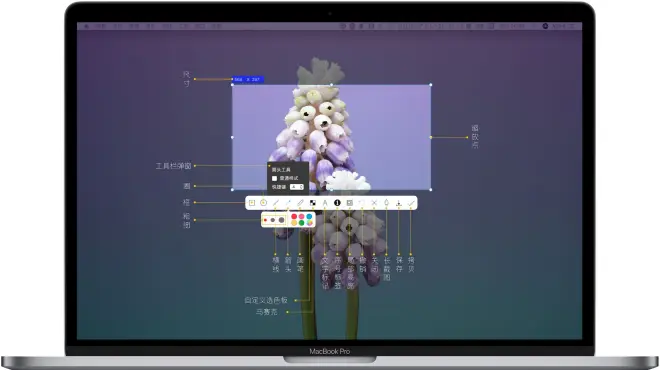Start a long scrolling screenshot
Viewport: 660px width, 370px height.
386,203
